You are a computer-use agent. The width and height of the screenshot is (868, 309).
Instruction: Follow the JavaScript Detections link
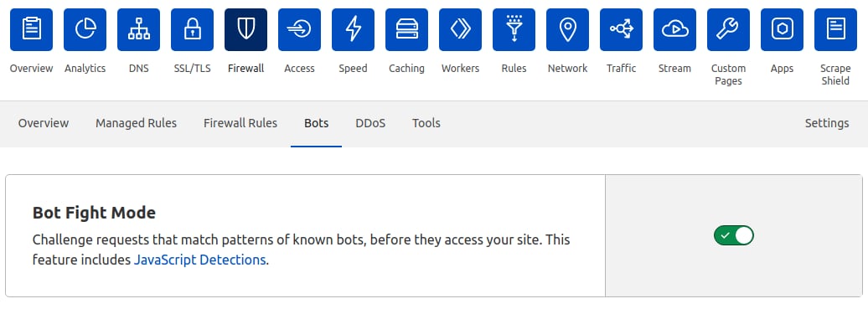(200, 260)
